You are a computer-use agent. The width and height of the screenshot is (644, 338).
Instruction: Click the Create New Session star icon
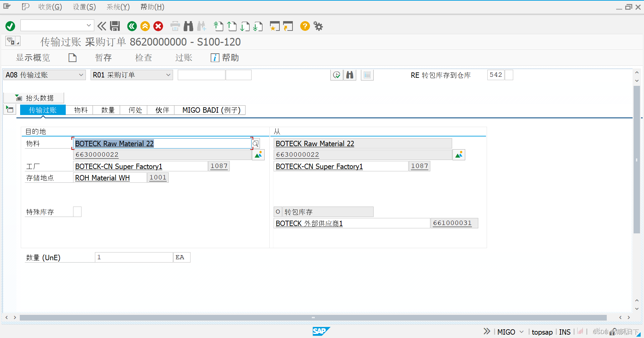point(275,26)
